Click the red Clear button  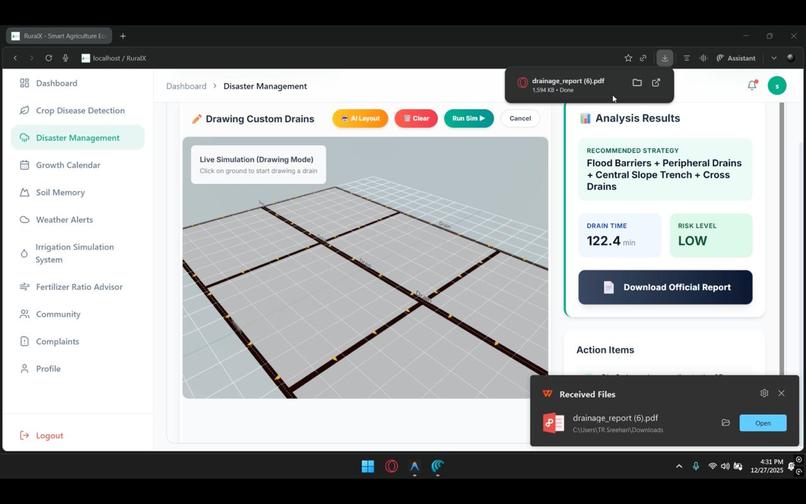416,118
